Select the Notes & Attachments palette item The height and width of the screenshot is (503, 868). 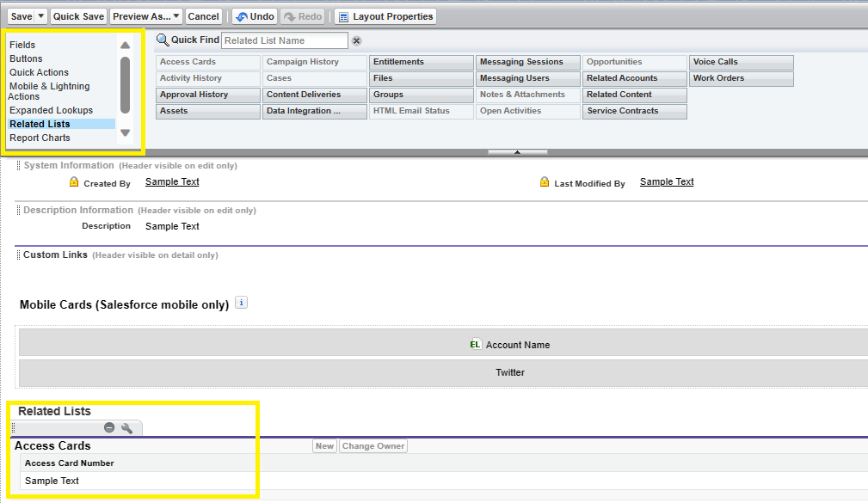tap(528, 95)
